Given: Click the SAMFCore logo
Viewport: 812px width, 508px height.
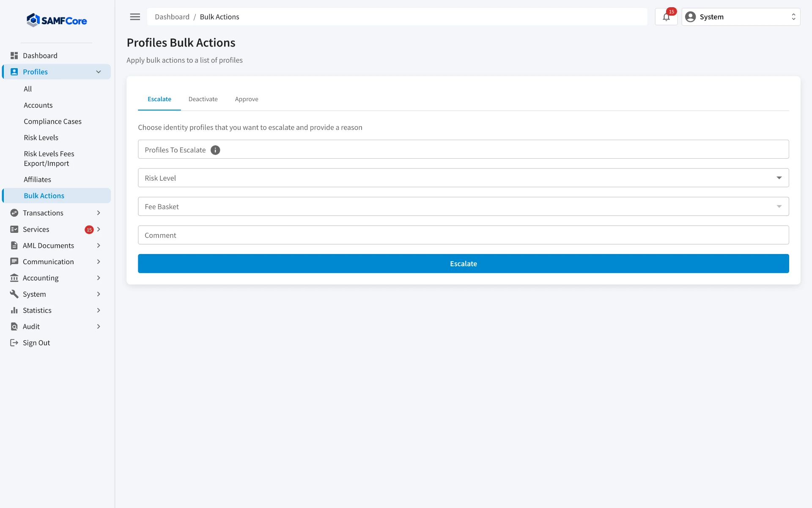Looking at the screenshot, I should tap(57, 20).
